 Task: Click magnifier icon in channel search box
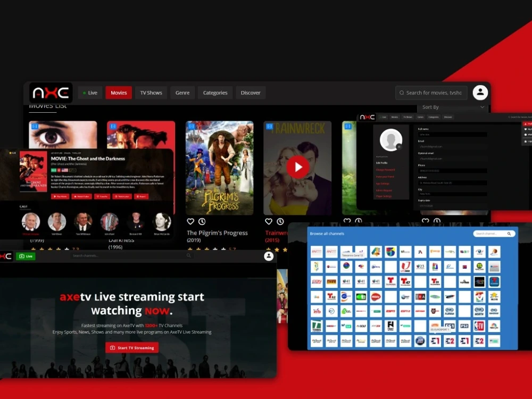pyautogui.click(x=509, y=234)
